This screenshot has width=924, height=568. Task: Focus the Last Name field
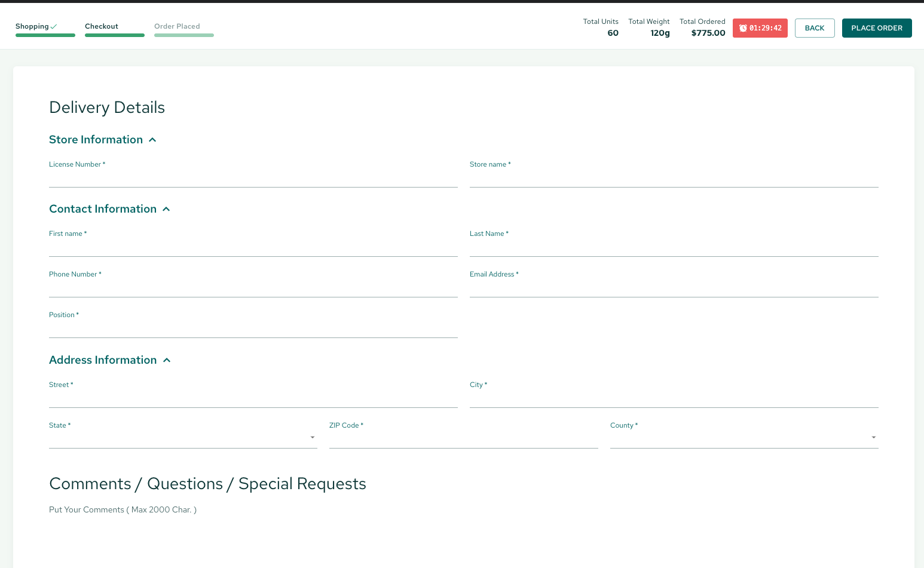click(x=674, y=248)
